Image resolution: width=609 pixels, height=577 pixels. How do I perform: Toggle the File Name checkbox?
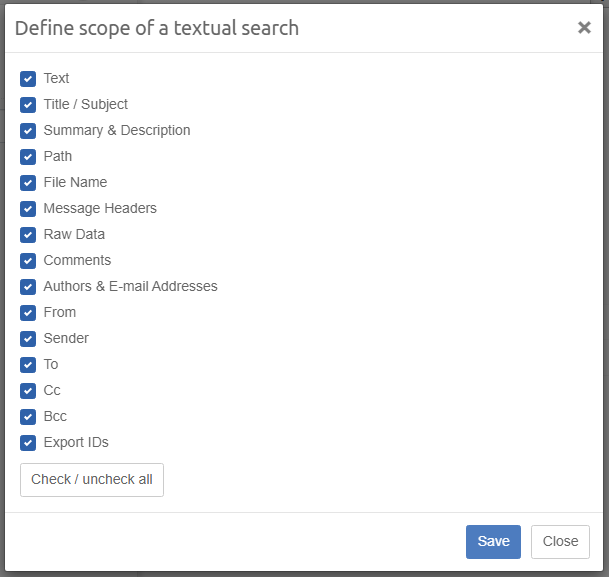pyautogui.click(x=28, y=183)
